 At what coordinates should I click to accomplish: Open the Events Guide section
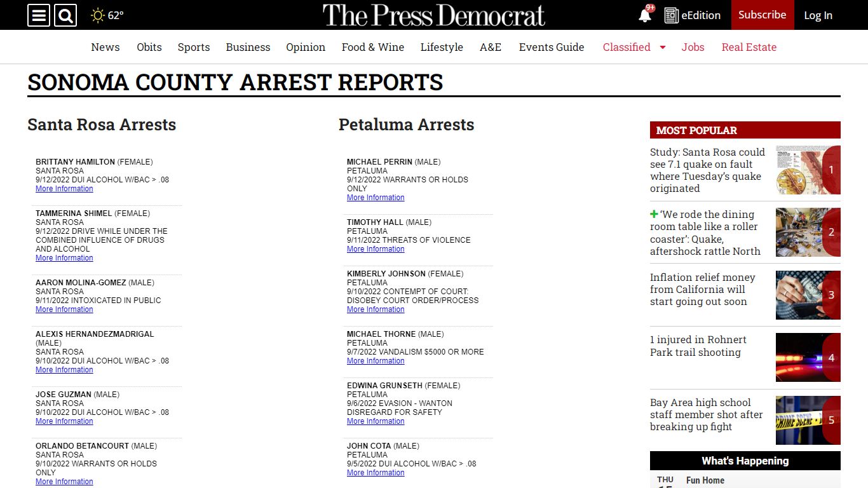pos(552,47)
